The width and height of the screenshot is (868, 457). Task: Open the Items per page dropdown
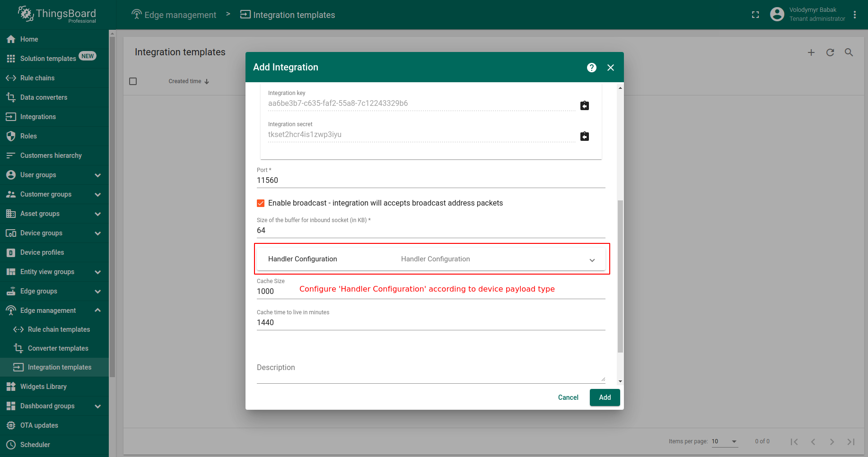click(724, 441)
